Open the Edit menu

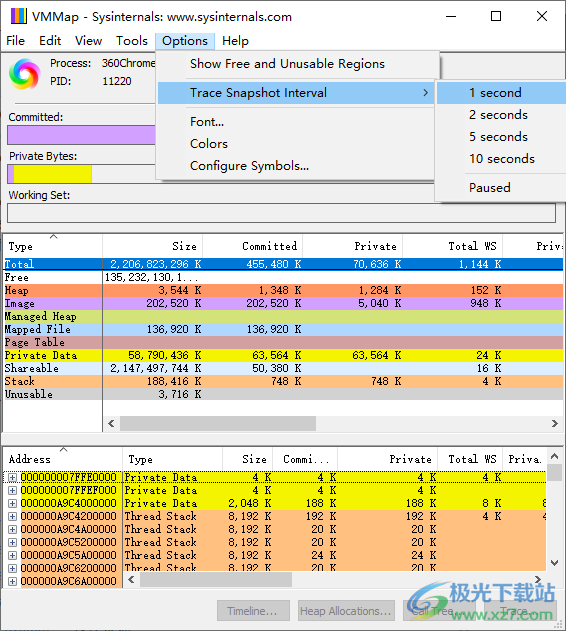click(50, 41)
